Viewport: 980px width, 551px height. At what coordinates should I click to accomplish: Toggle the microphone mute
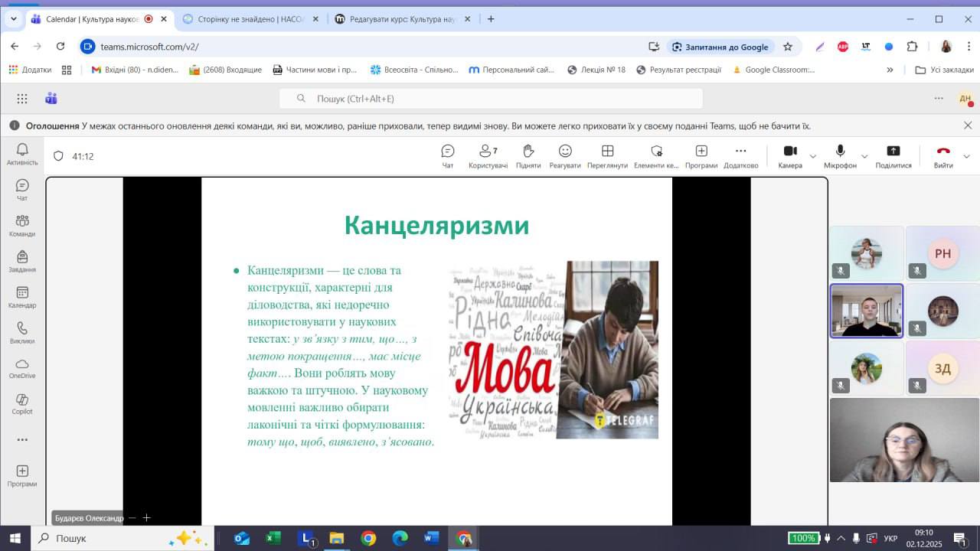coord(840,155)
